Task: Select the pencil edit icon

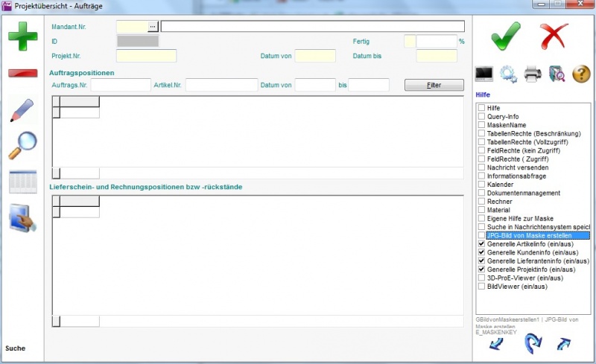Action: tap(22, 109)
